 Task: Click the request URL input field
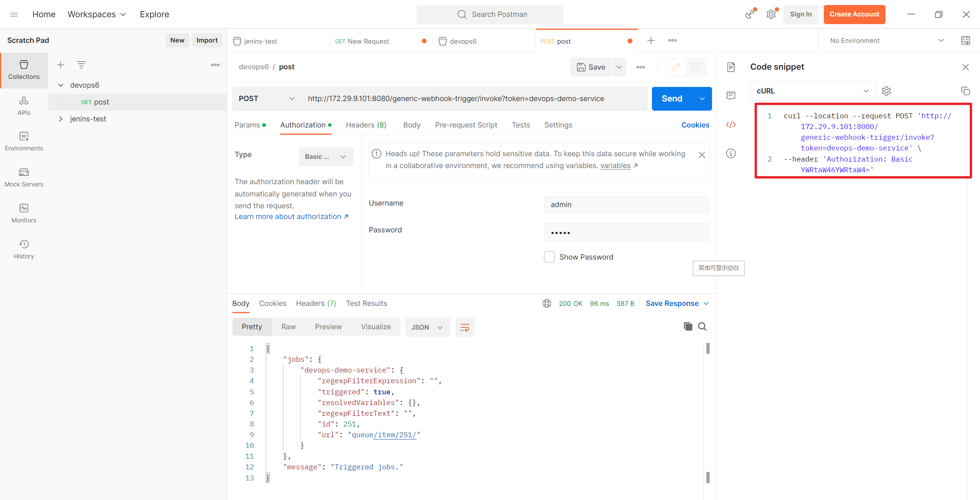click(474, 99)
